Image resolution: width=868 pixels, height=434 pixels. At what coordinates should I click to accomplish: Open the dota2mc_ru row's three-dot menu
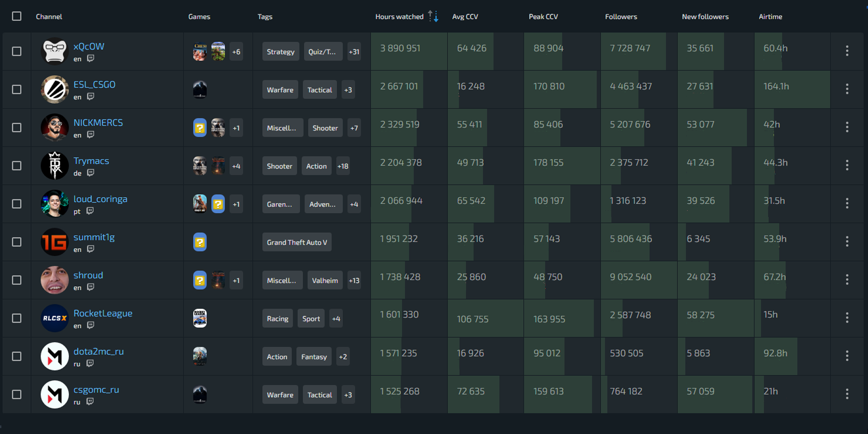tap(847, 356)
